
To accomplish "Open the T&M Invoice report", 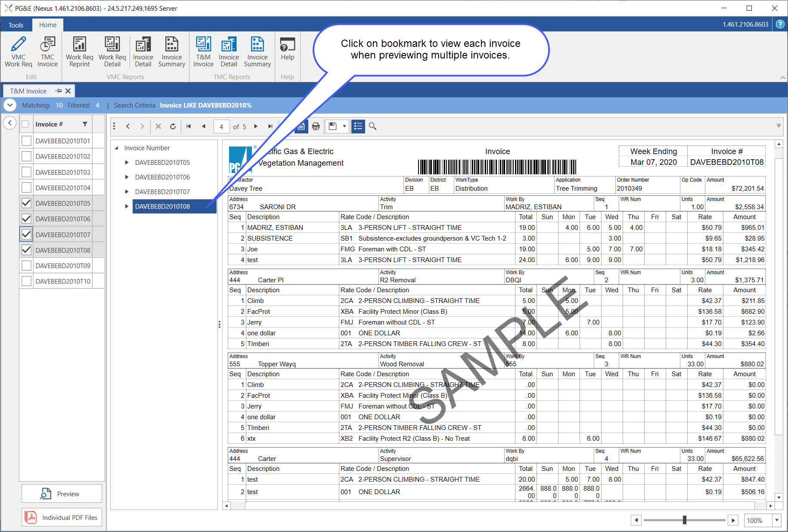I will click(x=203, y=52).
